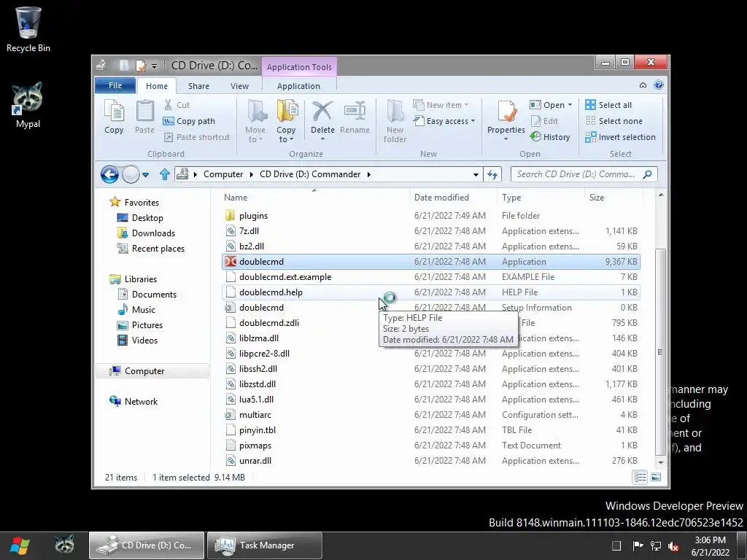The width and height of the screenshot is (747, 560).
Task: Select the doublecmd application file
Action: tap(430, 262)
